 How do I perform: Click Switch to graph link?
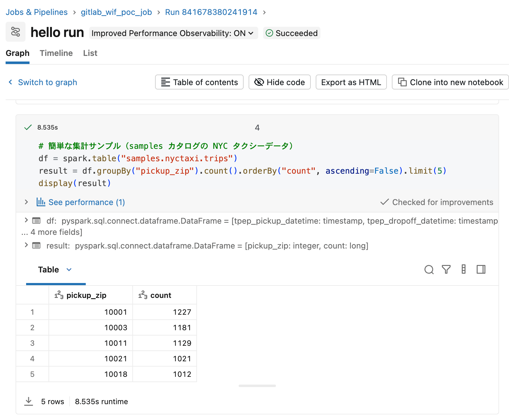pyautogui.click(x=48, y=82)
